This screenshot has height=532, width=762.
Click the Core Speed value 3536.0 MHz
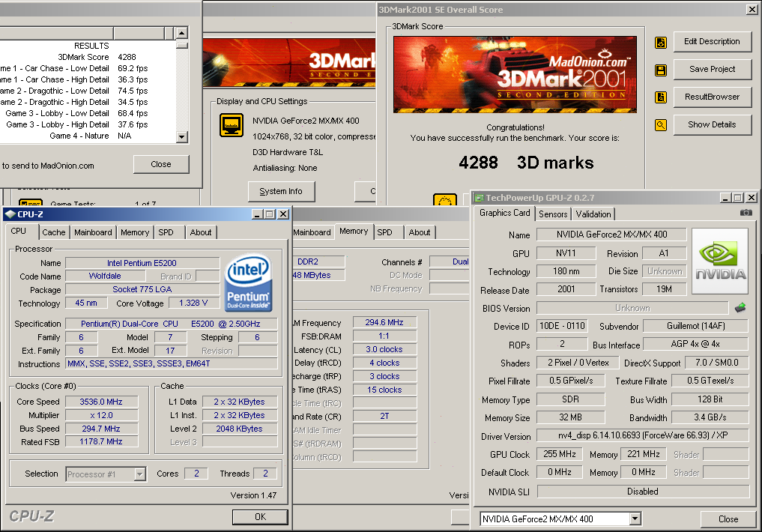click(101, 402)
